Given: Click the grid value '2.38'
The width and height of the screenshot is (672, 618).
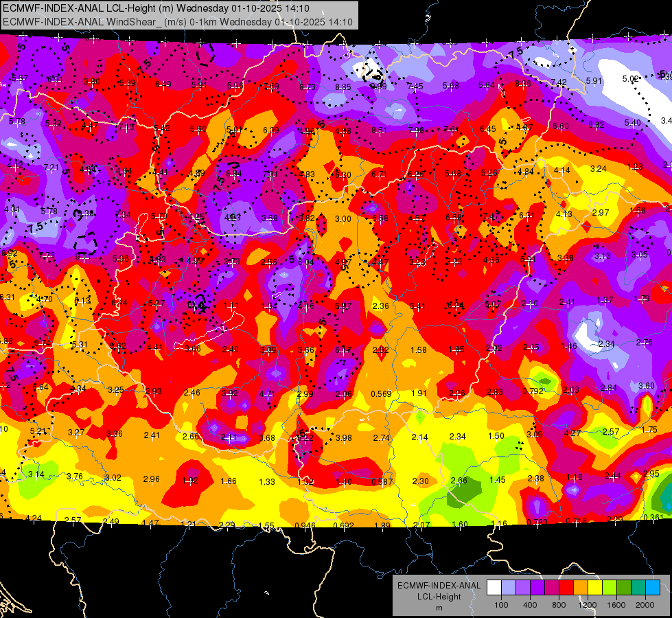Looking at the screenshot, I should point(535,479).
